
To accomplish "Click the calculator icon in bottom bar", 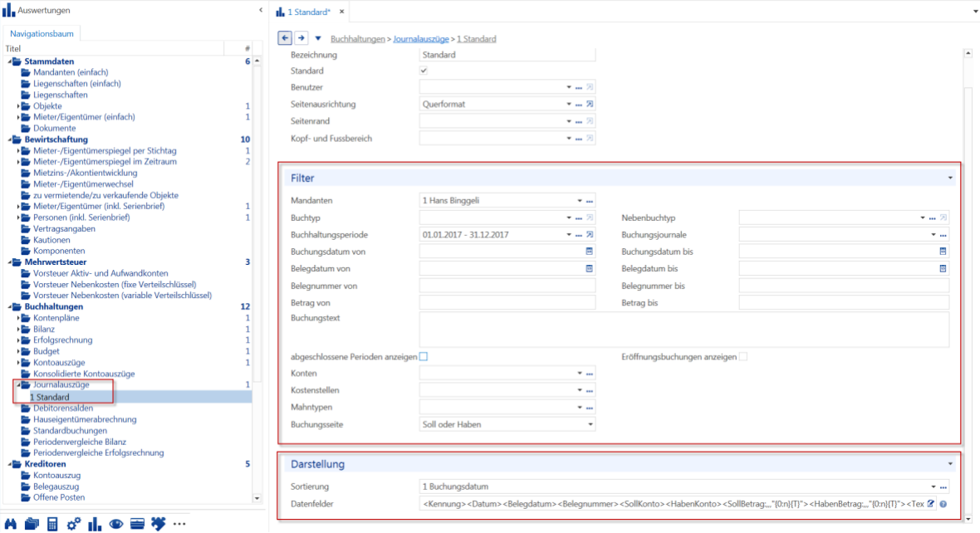I will click(x=52, y=524).
